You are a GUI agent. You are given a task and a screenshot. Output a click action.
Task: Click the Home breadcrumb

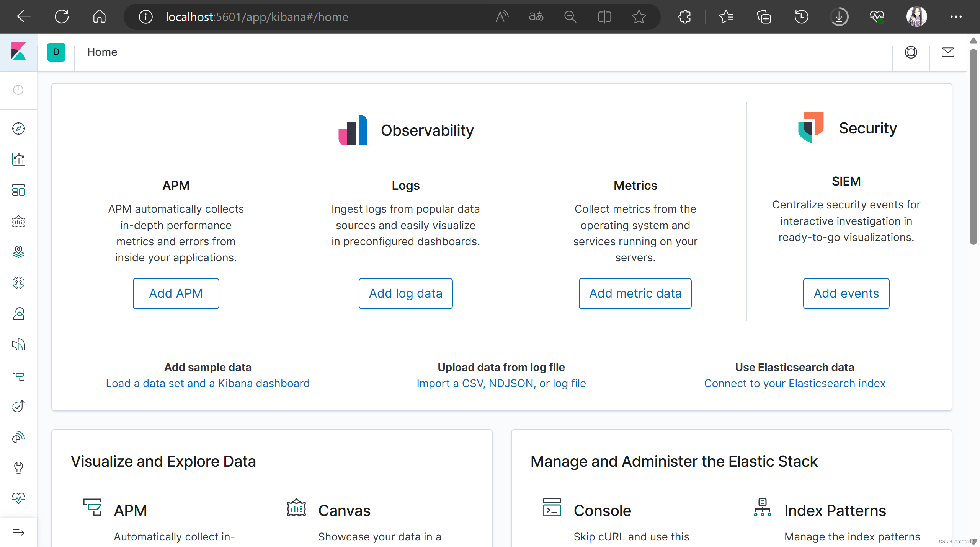102,52
